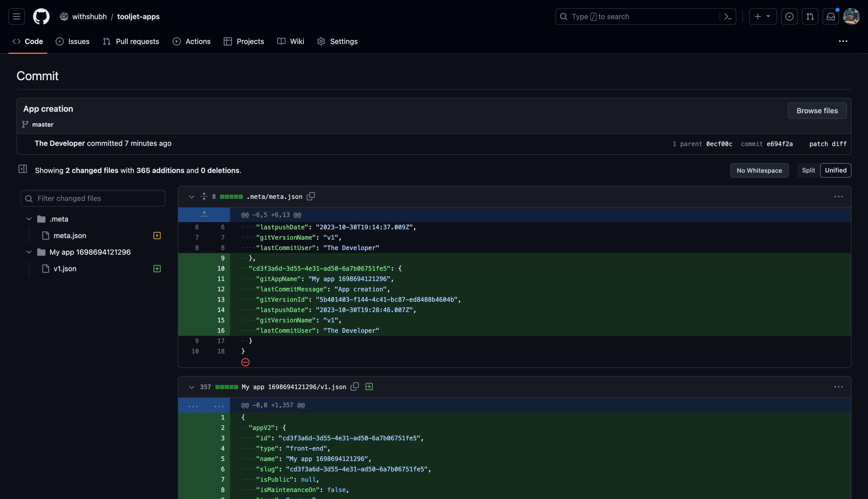
Task: Copy the v1.json file path
Action: tap(355, 387)
